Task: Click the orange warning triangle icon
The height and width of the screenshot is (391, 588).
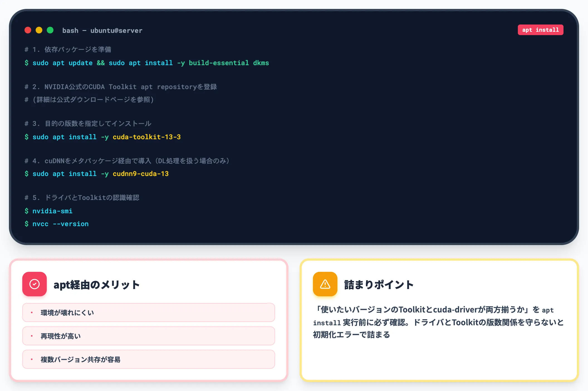Action: pos(325,284)
